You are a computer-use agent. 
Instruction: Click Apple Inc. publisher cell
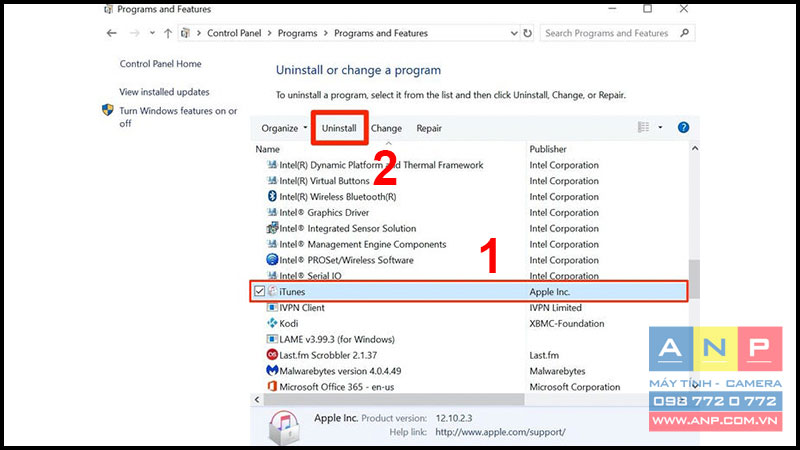pyautogui.click(x=549, y=291)
